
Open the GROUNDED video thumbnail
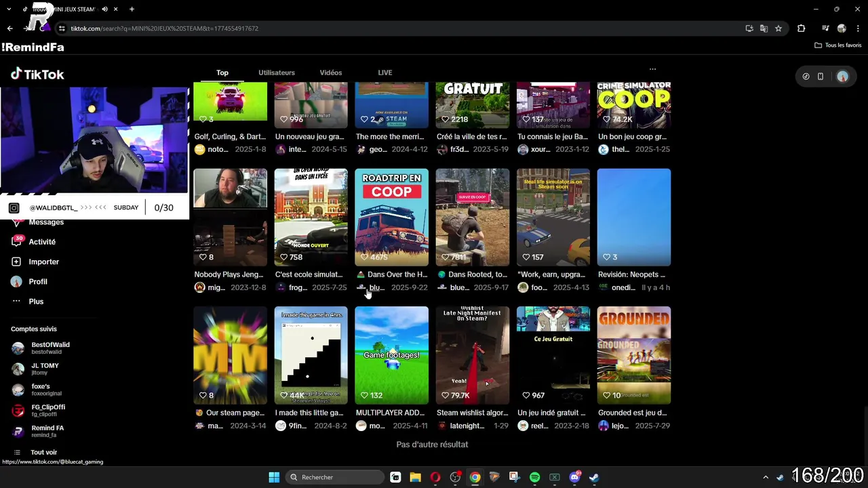tap(634, 355)
